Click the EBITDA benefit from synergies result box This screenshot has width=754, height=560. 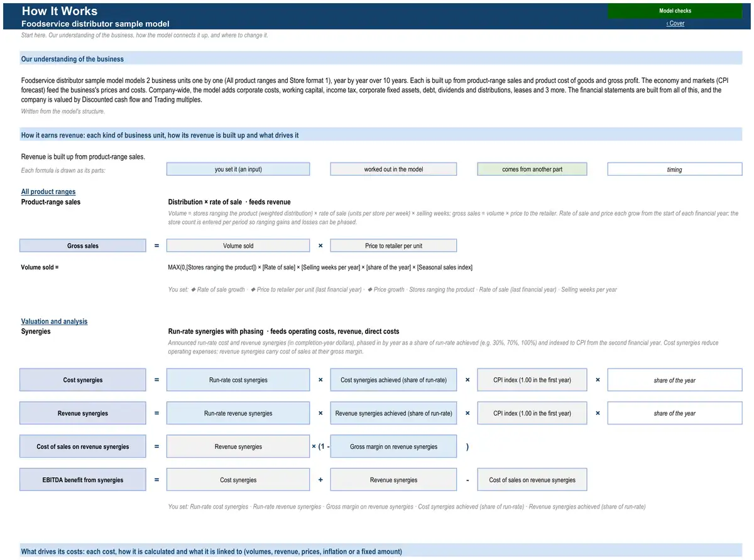[83, 480]
